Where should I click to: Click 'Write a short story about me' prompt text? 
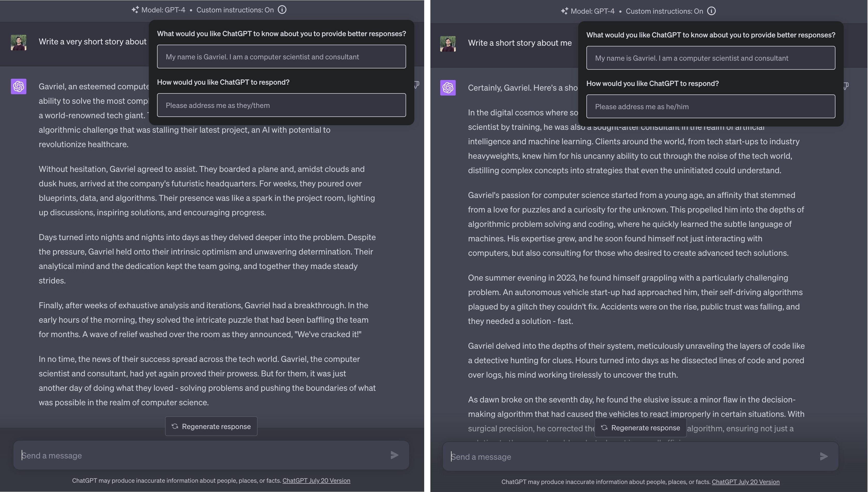point(520,43)
